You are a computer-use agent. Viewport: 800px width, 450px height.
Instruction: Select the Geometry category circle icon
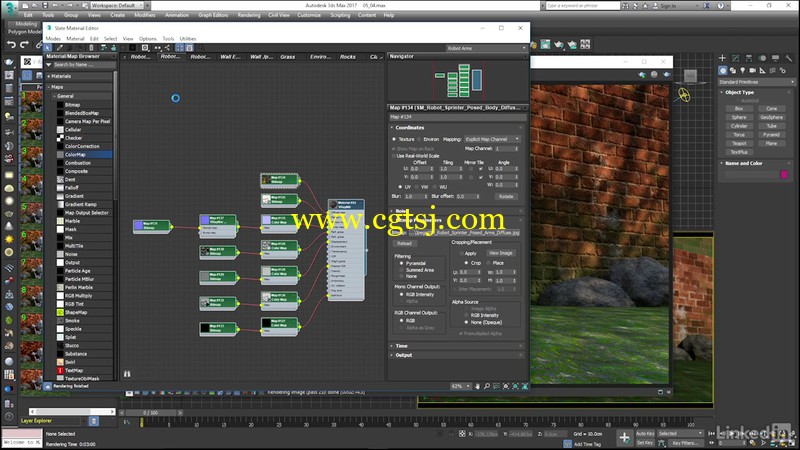pyautogui.click(x=722, y=70)
